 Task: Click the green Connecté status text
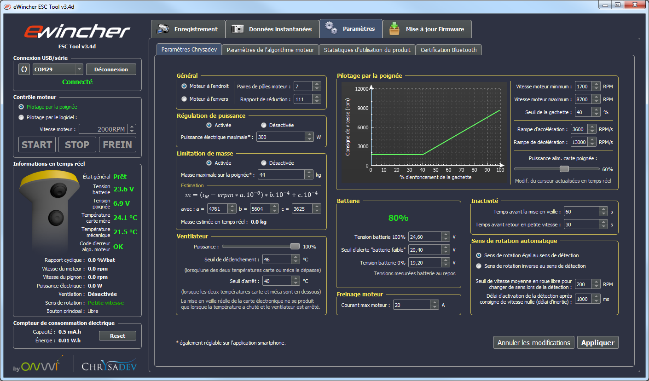tap(77, 82)
